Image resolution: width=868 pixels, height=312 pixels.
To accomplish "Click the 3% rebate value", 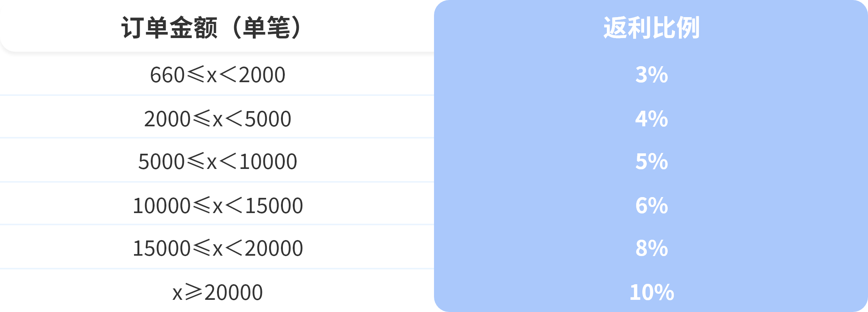I will pos(651,75).
